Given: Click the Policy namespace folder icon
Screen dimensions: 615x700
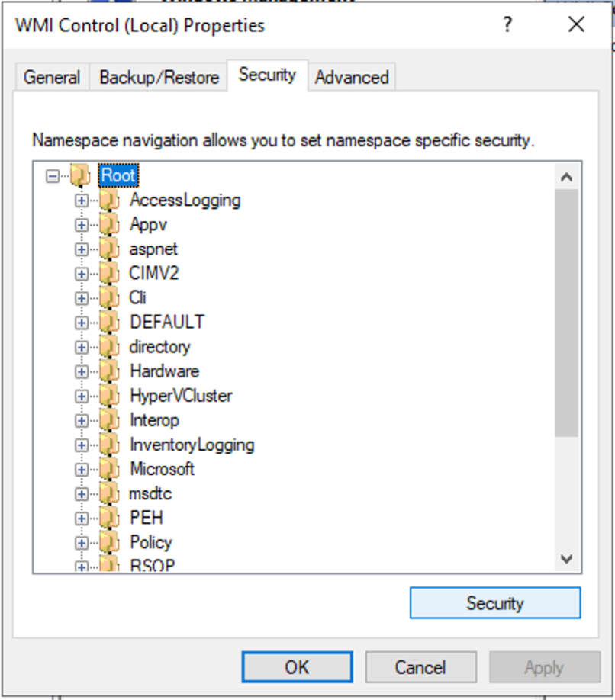Looking at the screenshot, I should coord(108,542).
